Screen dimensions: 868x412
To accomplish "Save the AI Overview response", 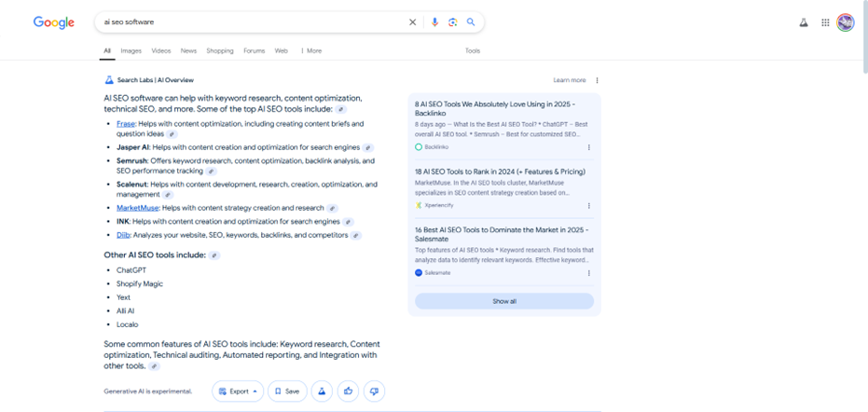I will [x=287, y=391].
